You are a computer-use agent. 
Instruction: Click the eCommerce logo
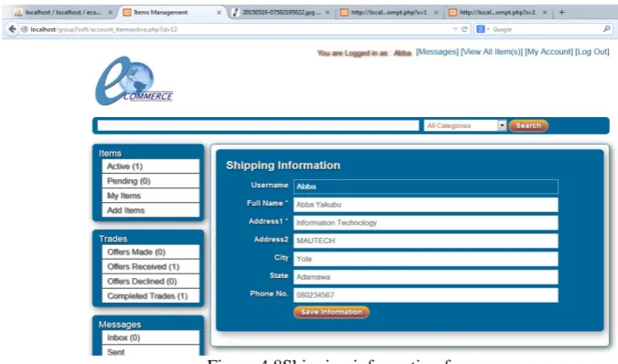[x=134, y=81]
